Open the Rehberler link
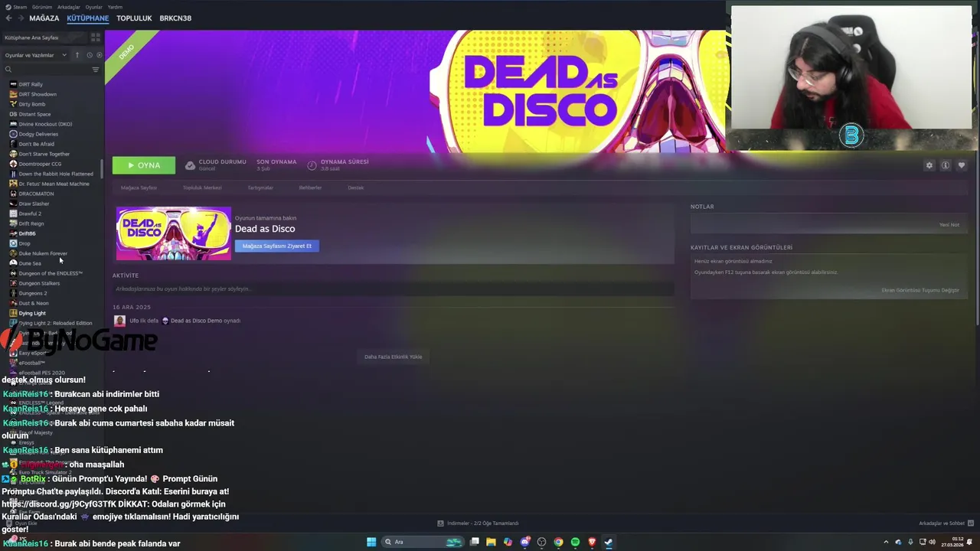The width and height of the screenshot is (980, 551). point(310,187)
